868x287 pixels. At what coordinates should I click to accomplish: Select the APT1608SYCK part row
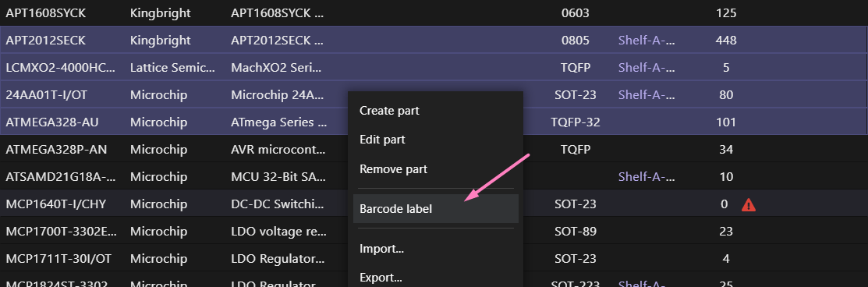click(x=434, y=12)
